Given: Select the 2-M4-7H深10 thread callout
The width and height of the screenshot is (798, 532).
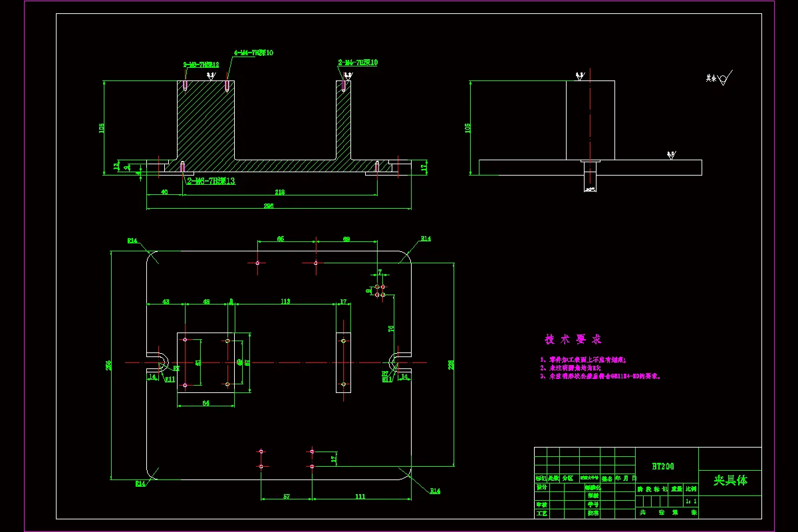Looking at the screenshot, I should [x=358, y=63].
